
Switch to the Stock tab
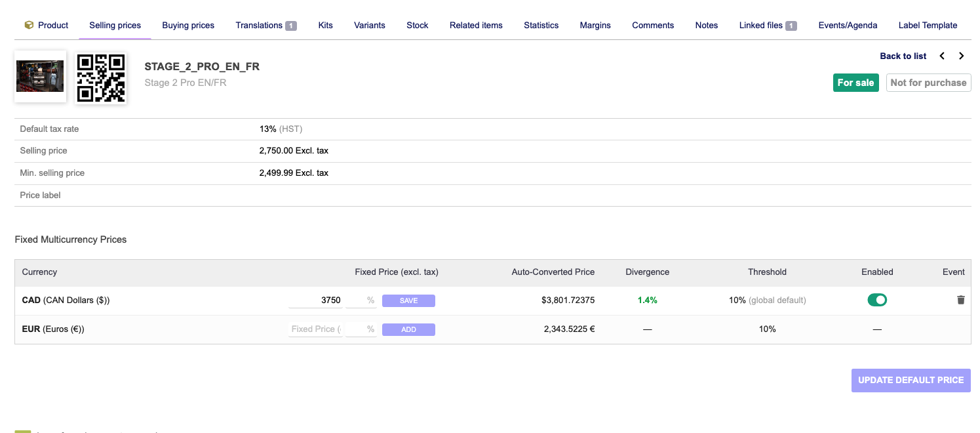point(417,25)
